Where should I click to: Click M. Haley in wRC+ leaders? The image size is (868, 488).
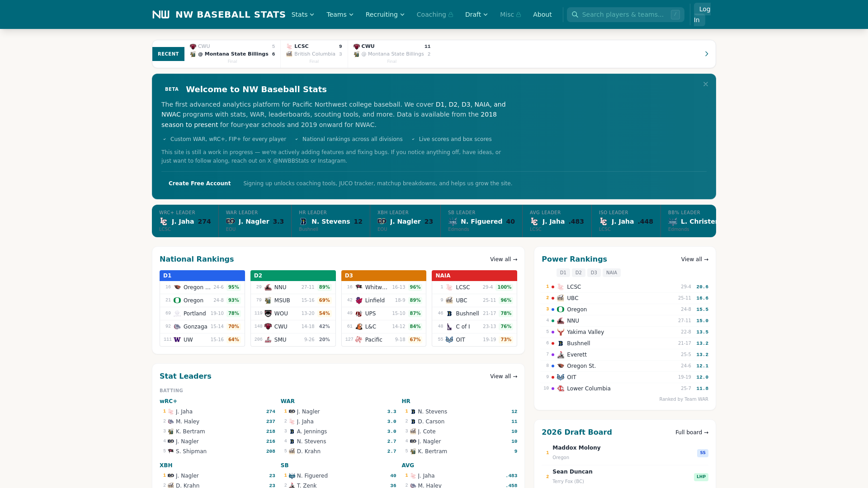(188, 422)
